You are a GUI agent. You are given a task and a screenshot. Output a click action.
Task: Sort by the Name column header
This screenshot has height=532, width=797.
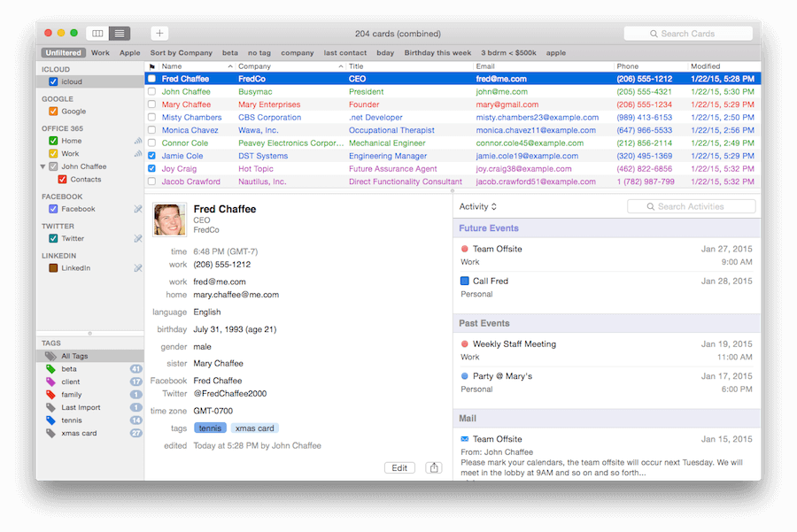click(x=195, y=66)
